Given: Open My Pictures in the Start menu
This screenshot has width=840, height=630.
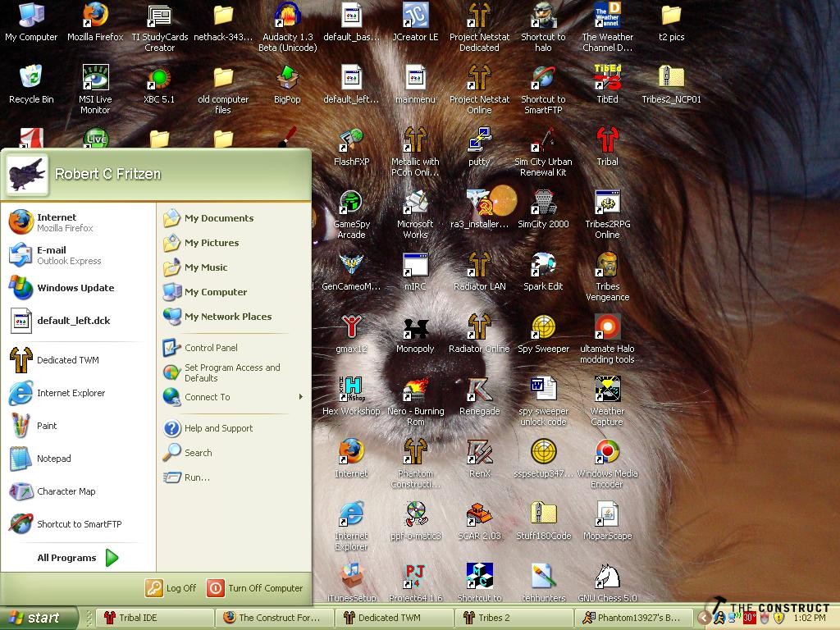Looking at the screenshot, I should 233,243.
